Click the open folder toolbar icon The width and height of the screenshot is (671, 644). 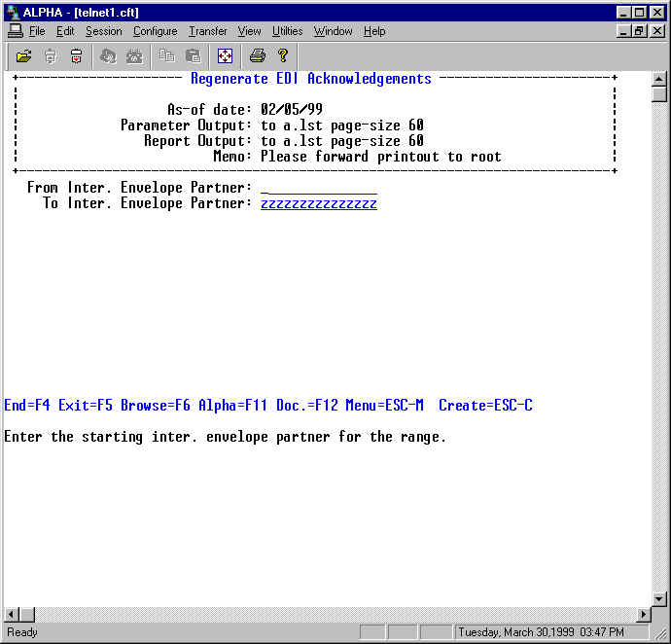point(24,55)
